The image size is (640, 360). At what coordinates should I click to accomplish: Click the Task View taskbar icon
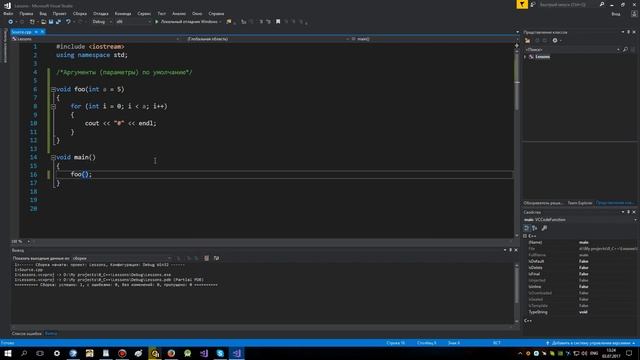[x=40, y=353]
